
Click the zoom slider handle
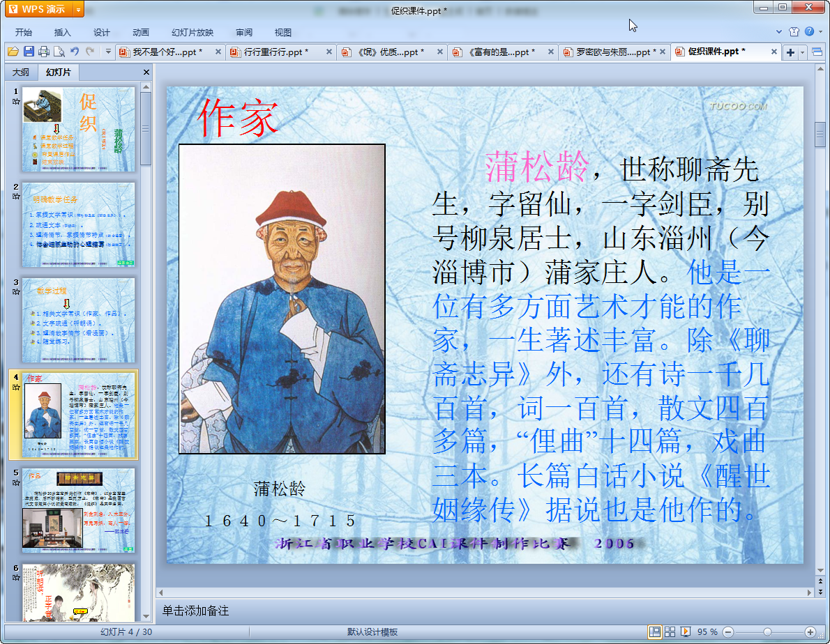coord(767,632)
